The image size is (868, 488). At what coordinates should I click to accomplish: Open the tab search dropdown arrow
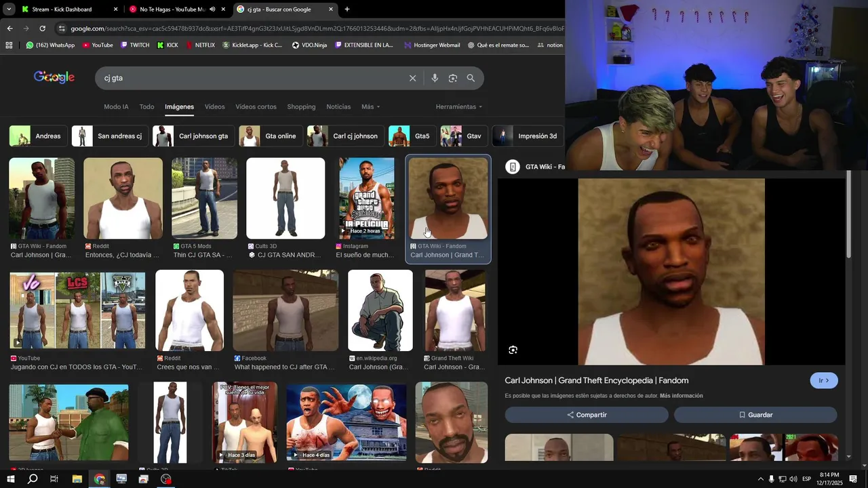point(9,9)
